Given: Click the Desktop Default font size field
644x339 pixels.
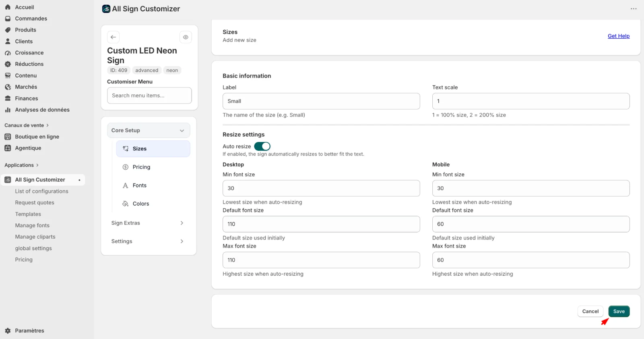Looking at the screenshot, I should click(x=321, y=224).
